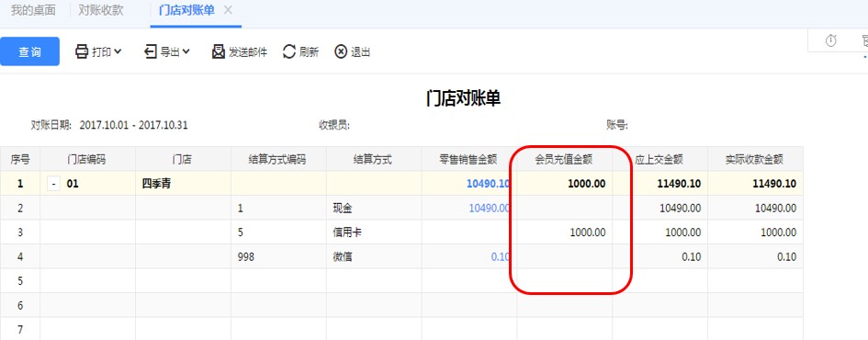Image resolution: width=868 pixels, height=340 pixels.
Task: Click the 账号 label
Action: point(616,125)
